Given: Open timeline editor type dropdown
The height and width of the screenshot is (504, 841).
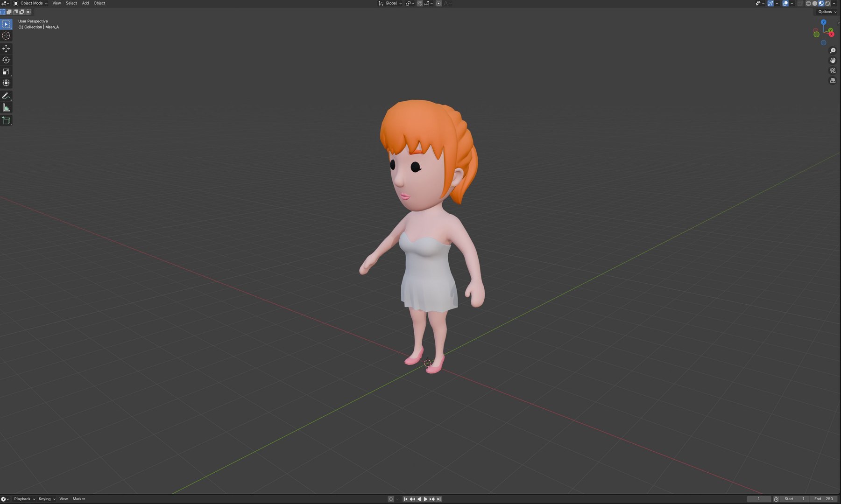Looking at the screenshot, I should pyautogui.click(x=5, y=499).
